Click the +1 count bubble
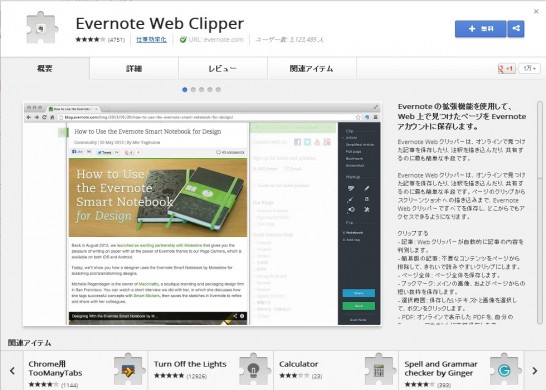 click(x=530, y=69)
